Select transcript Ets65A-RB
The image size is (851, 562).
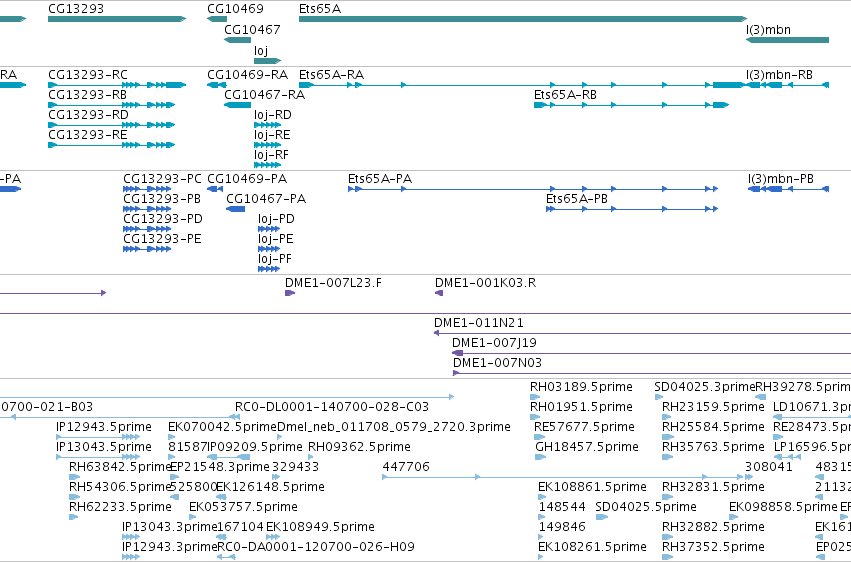click(565, 94)
